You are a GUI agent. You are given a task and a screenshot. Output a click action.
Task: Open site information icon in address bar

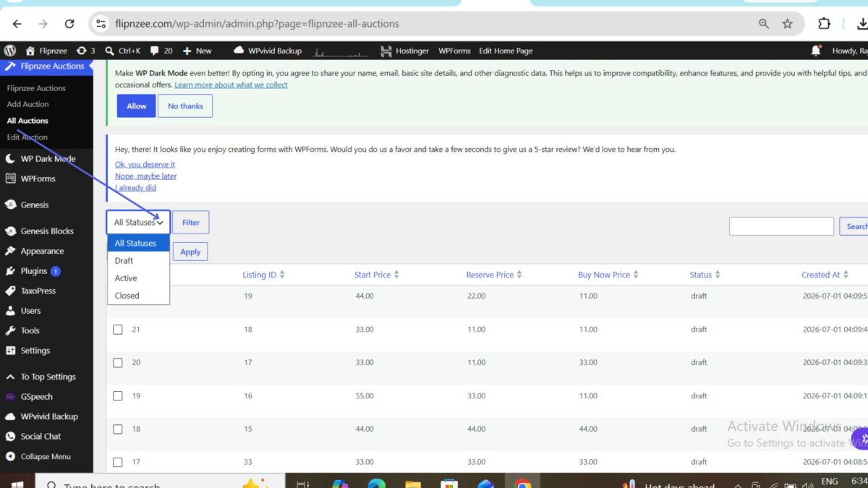click(x=101, y=24)
